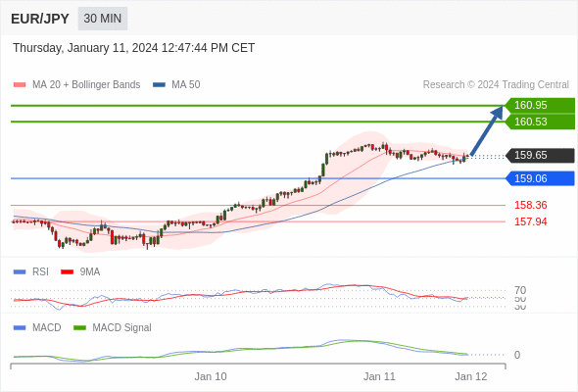Click the 30 MIN timeframe button
The width and height of the screenshot is (578, 392).
tap(103, 19)
